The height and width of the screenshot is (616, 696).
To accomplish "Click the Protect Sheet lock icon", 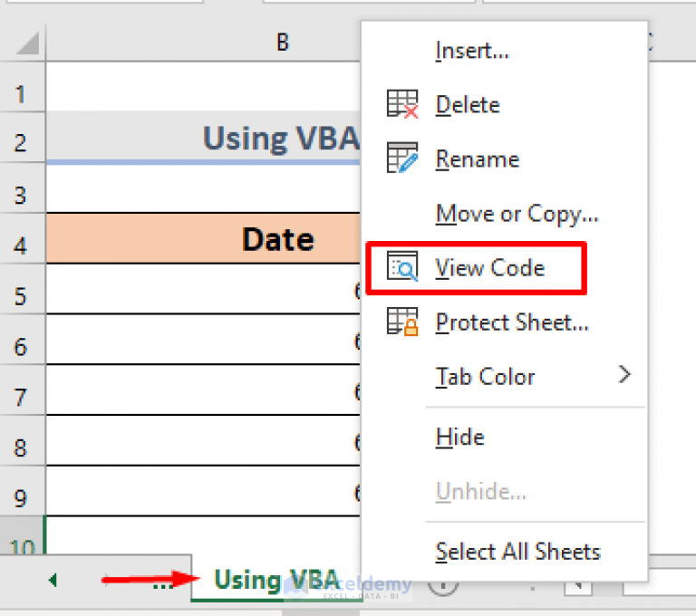I will 402,322.
